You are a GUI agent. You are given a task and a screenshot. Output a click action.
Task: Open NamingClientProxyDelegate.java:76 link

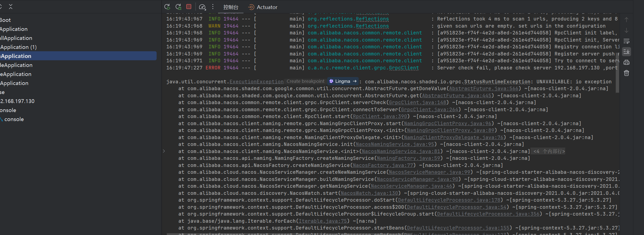coord(454,137)
